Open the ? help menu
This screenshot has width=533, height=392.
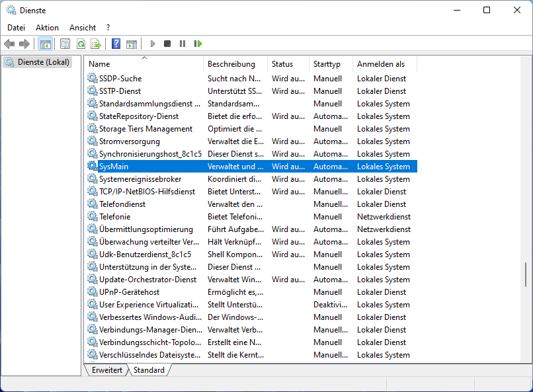tap(108, 28)
